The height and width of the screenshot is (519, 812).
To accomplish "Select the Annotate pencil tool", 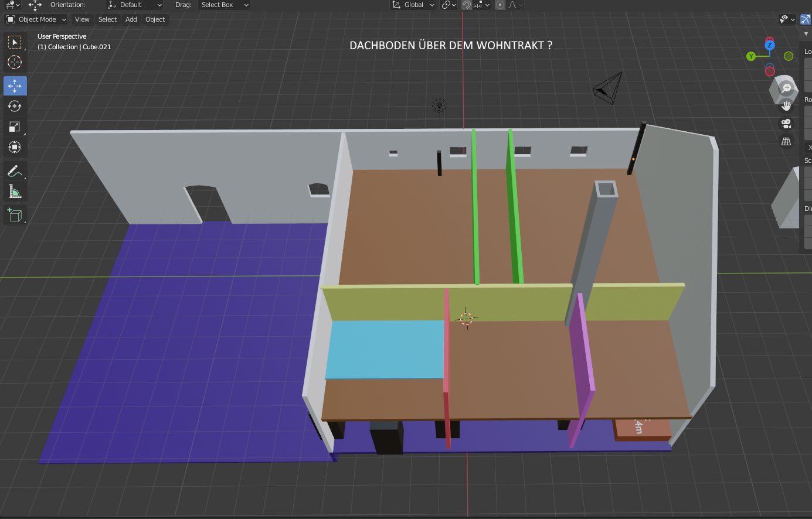I will 15,171.
